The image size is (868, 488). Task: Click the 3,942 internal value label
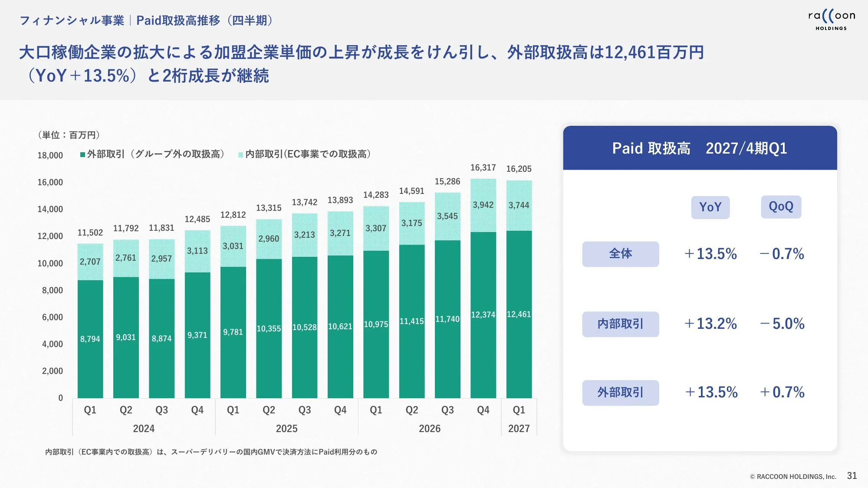tap(483, 205)
